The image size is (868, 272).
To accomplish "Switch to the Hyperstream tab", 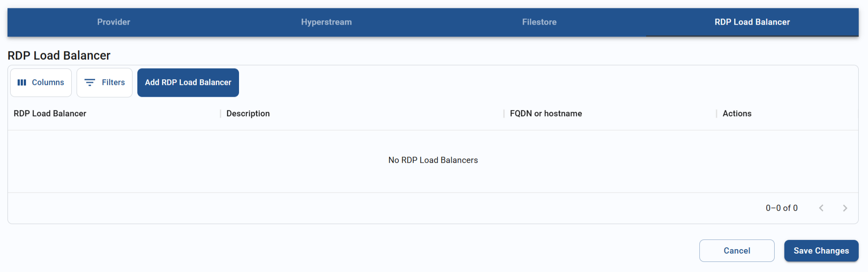I will pos(326,22).
